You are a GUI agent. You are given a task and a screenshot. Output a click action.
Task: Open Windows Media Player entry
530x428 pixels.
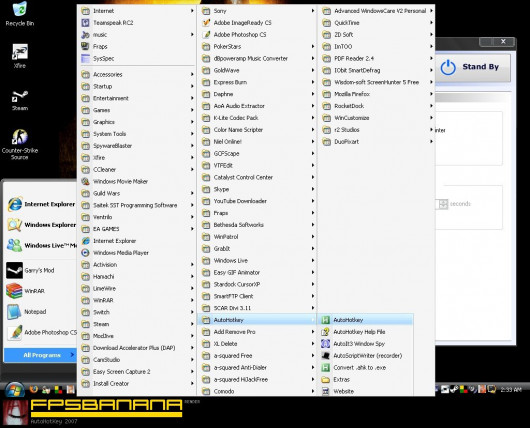(x=138, y=253)
